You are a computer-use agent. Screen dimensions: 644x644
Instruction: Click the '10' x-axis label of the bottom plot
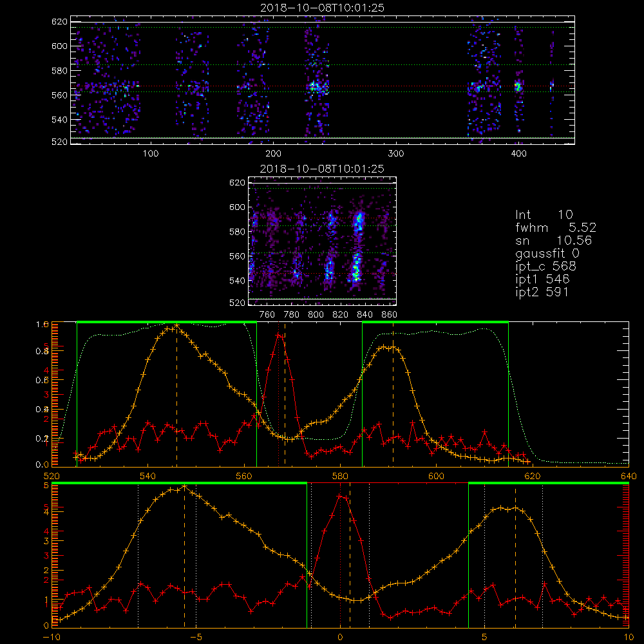point(629,638)
